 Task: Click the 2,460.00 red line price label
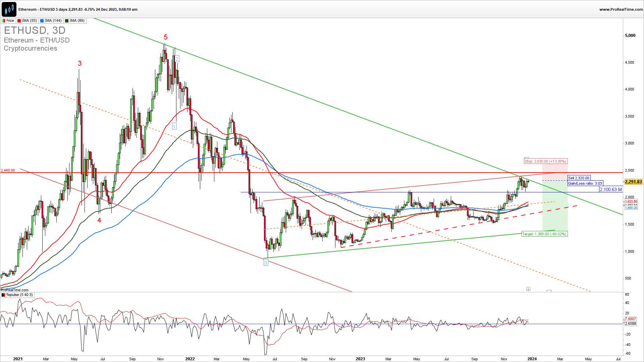pyautogui.click(x=8, y=170)
